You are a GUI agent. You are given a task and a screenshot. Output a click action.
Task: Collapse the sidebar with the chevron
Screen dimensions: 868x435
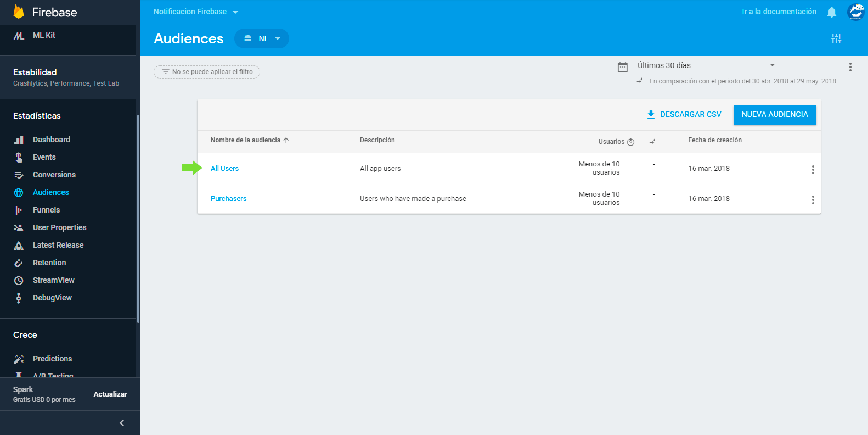point(122,423)
